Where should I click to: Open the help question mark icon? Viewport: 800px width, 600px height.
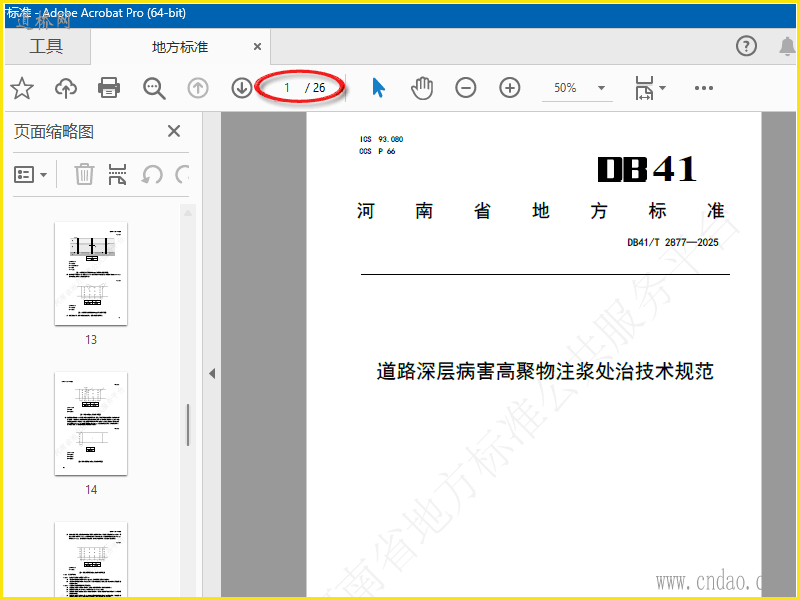point(746,46)
